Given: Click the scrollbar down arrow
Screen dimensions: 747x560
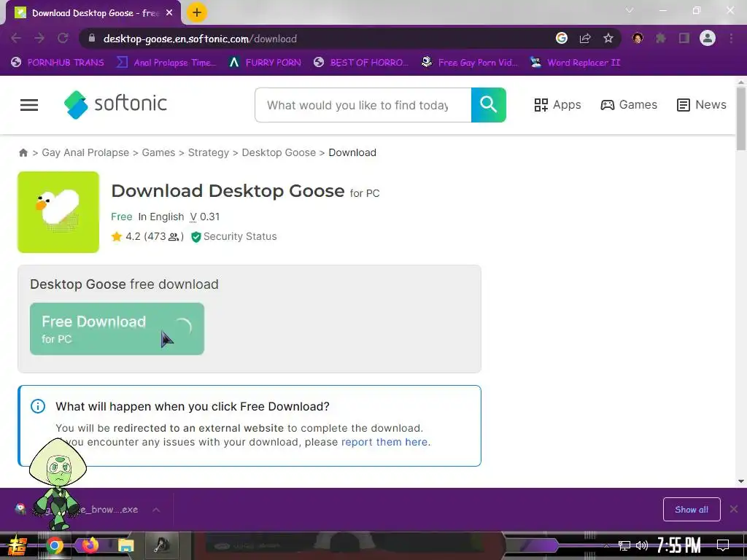Looking at the screenshot, I should click(741, 481).
